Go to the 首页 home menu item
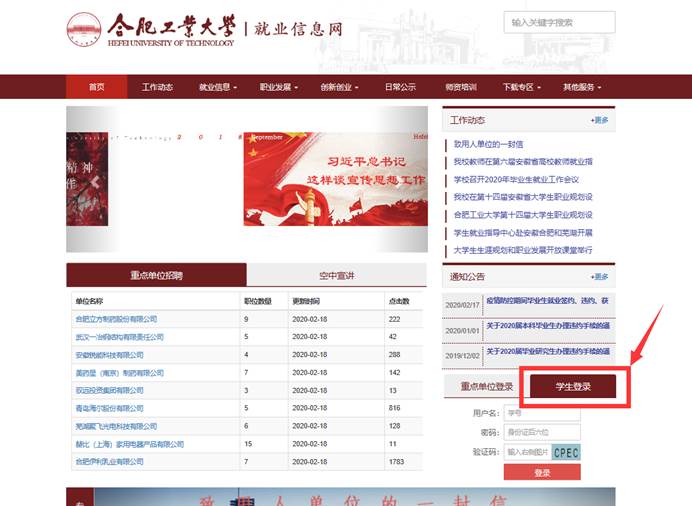The image size is (692, 506). point(96,87)
